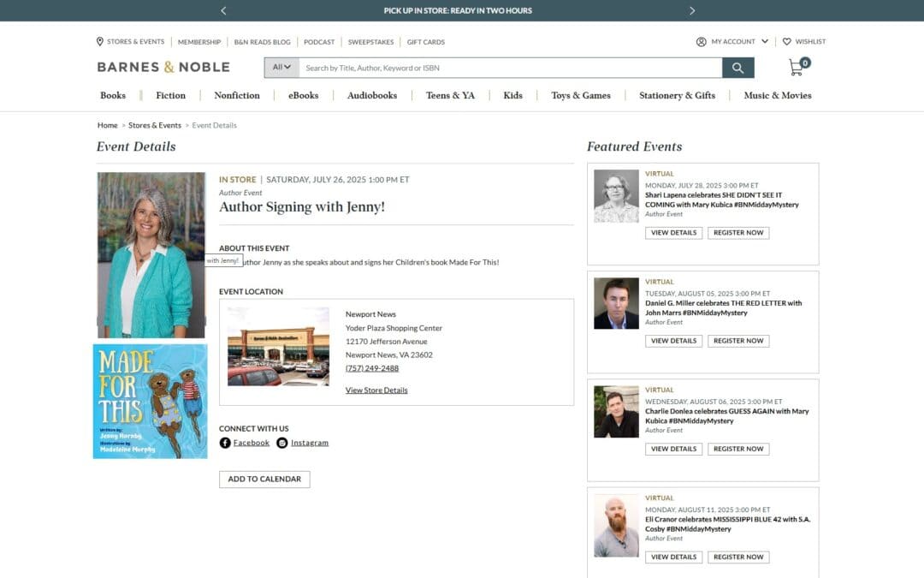Open the Sweepstakes link
The height and width of the screenshot is (578, 924).
(x=370, y=42)
